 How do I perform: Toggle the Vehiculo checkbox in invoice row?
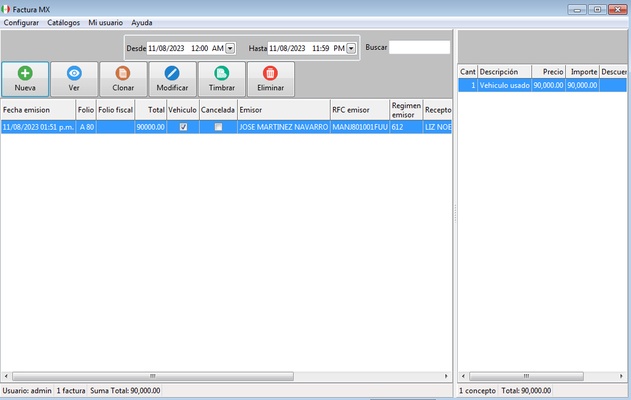[x=183, y=127]
